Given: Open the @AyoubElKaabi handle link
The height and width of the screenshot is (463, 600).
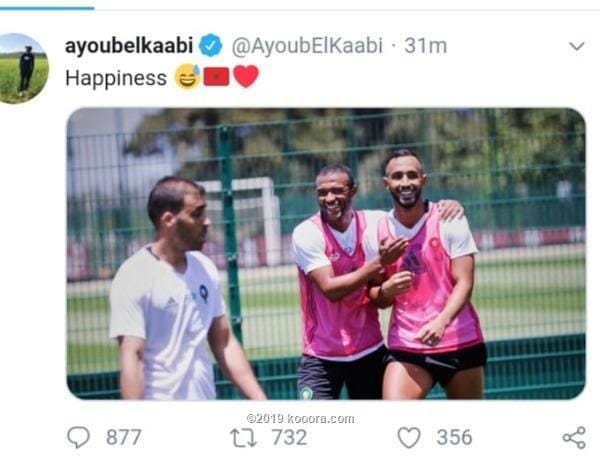Looking at the screenshot, I should (307, 46).
